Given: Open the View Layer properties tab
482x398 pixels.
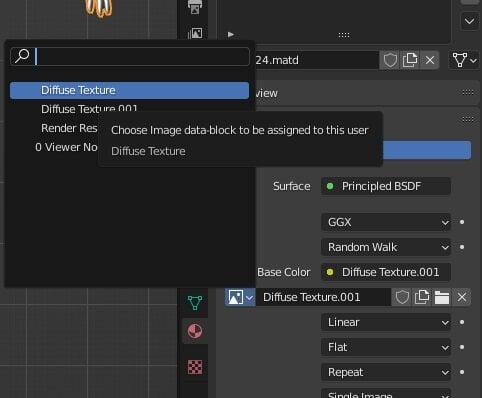Looking at the screenshot, I should pyautogui.click(x=195, y=33).
